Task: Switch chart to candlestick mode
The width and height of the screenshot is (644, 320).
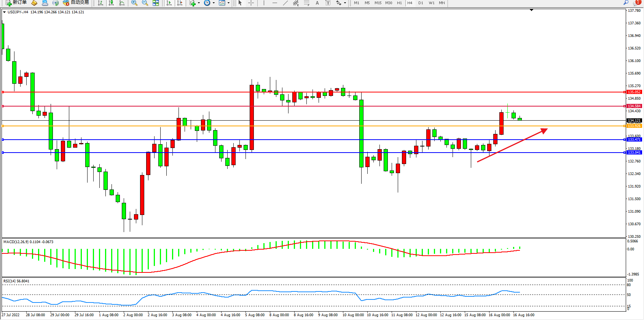Action: point(111,3)
